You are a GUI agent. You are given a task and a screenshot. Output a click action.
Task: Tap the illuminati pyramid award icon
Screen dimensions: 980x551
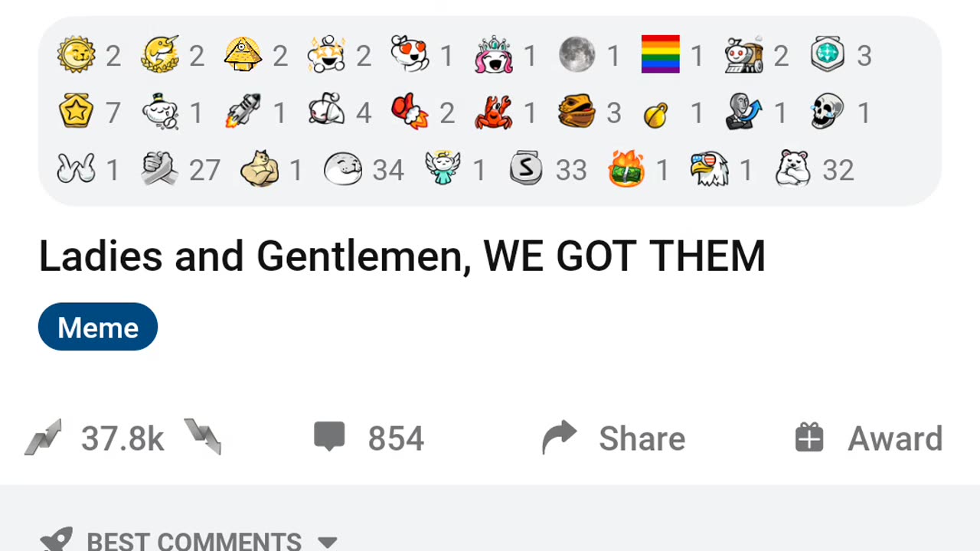point(243,54)
